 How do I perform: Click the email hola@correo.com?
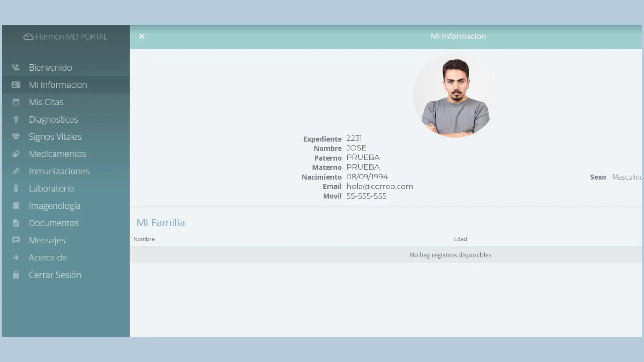[380, 186]
